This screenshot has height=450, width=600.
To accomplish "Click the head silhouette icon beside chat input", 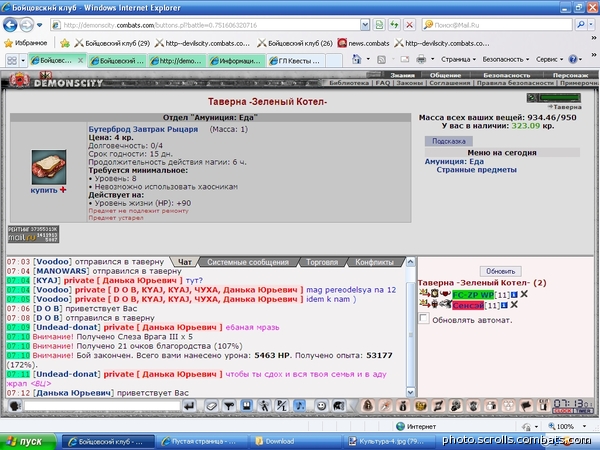I will tap(15, 406).
